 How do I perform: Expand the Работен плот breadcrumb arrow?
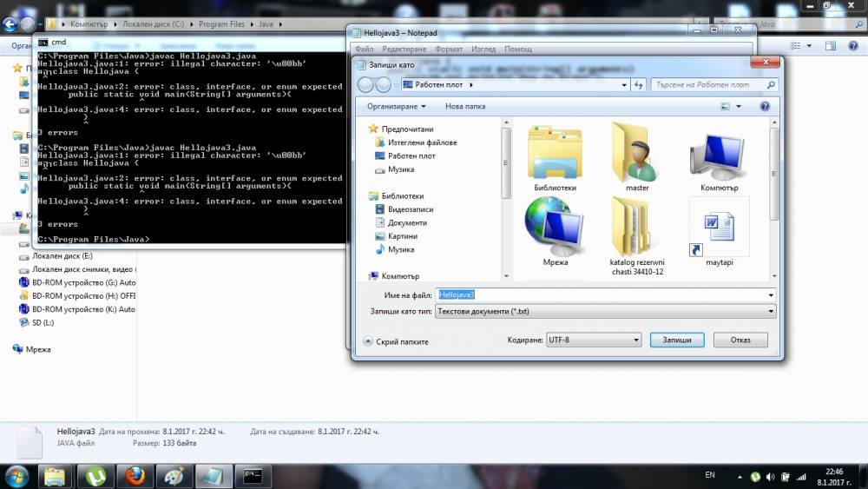471,85
